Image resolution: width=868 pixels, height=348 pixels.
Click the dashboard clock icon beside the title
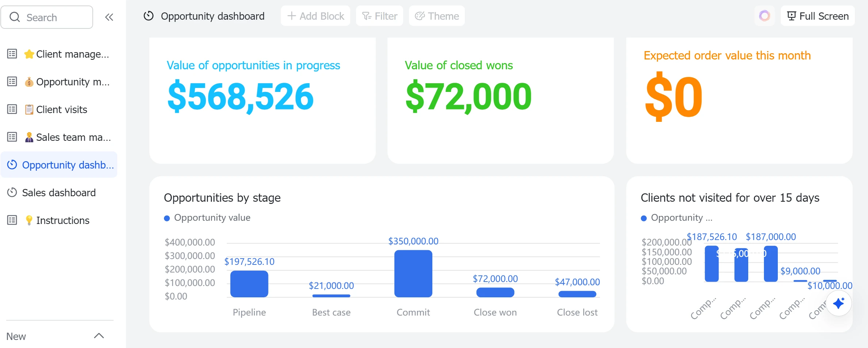click(149, 16)
